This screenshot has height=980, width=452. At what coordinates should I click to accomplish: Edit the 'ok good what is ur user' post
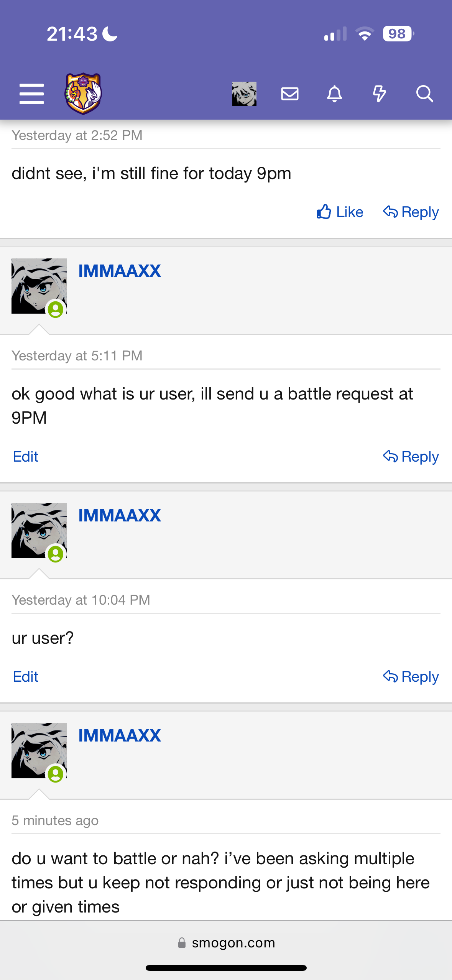pyautogui.click(x=26, y=457)
